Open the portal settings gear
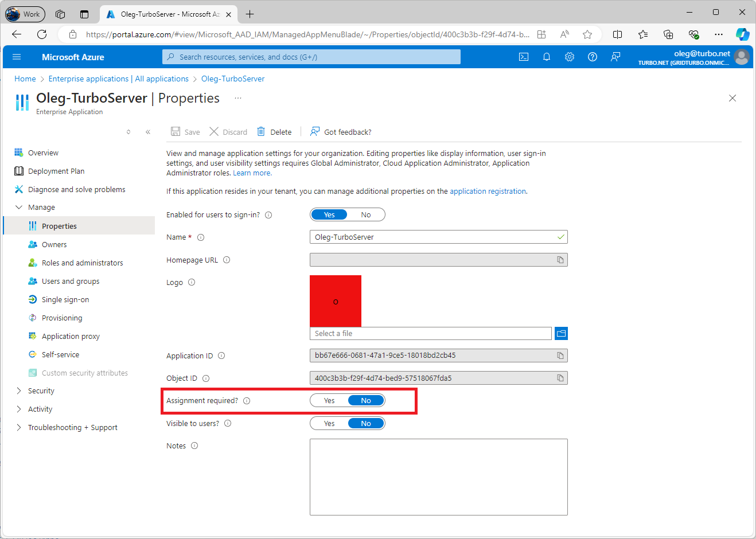The image size is (756, 539). pyautogui.click(x=569, y=57)
